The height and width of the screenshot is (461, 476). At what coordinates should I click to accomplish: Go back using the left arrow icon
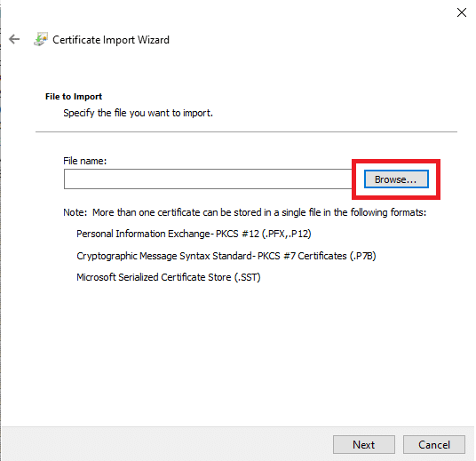14,39
